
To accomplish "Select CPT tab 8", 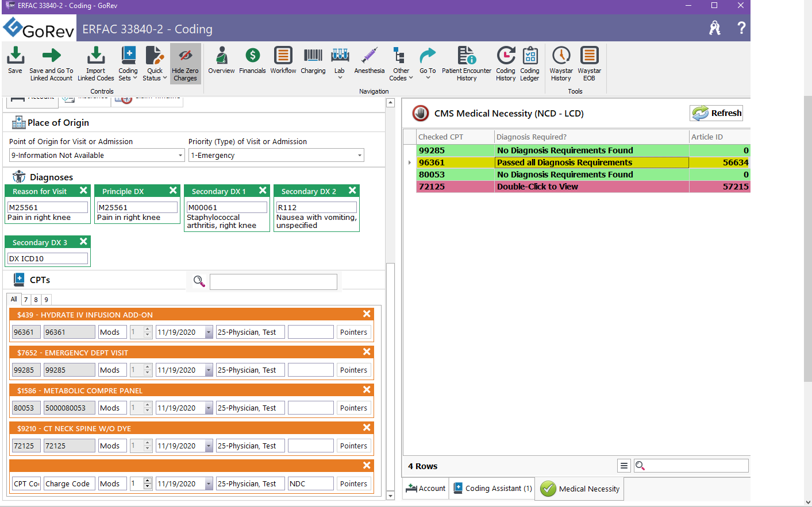I will (x=36, y=300).
